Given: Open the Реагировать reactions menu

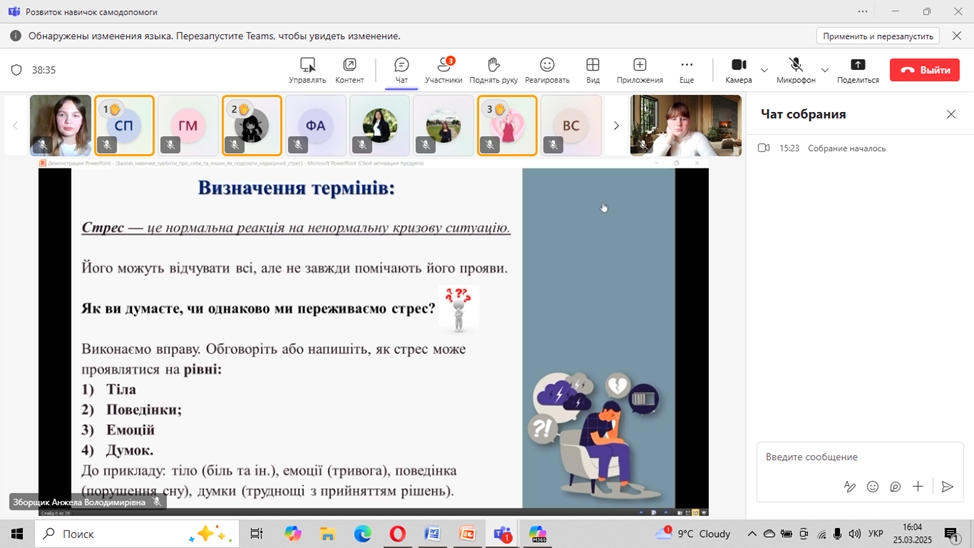Looking at the screenshot, I should pyautogui.click(x=547, y=66).
